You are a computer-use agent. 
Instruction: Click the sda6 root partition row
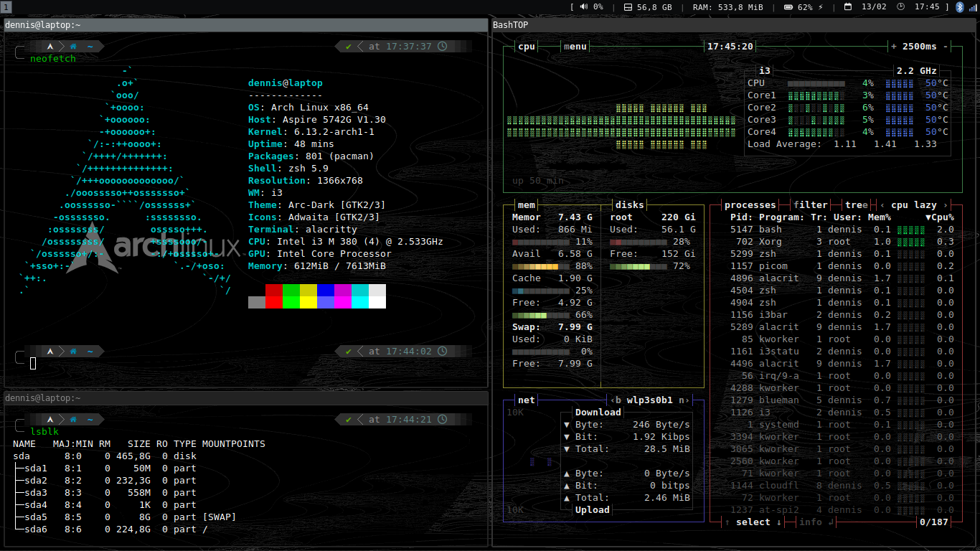coord(110,529)
